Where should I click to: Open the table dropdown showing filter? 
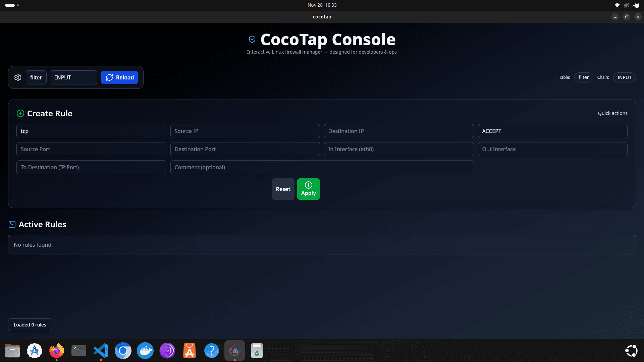[36, 77]
